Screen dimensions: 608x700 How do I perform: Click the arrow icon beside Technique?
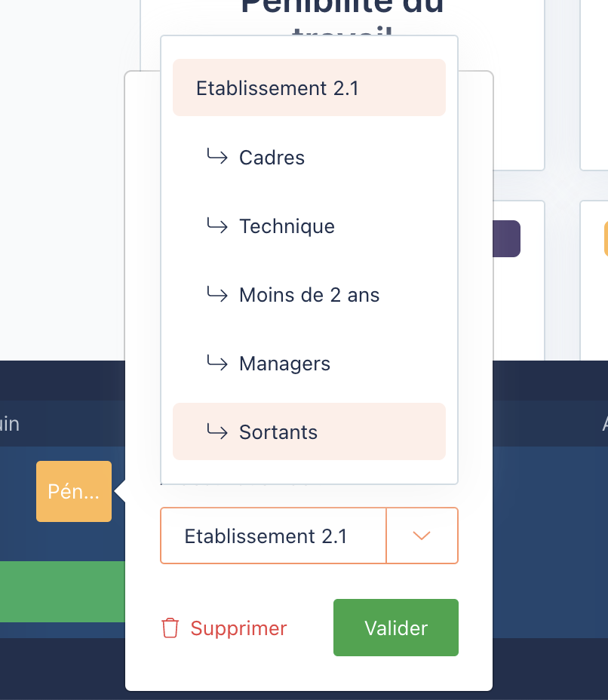(217, 226)
